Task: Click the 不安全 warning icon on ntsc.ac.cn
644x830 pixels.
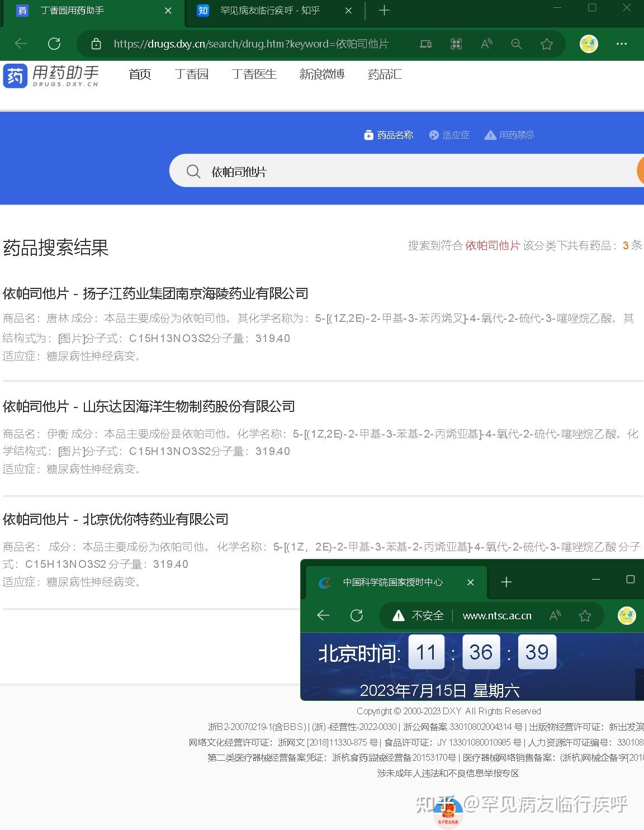Action: 398,615
